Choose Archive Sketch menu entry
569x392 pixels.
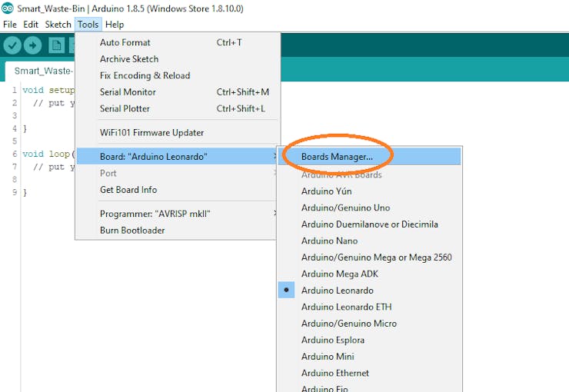tap(178, 58)
